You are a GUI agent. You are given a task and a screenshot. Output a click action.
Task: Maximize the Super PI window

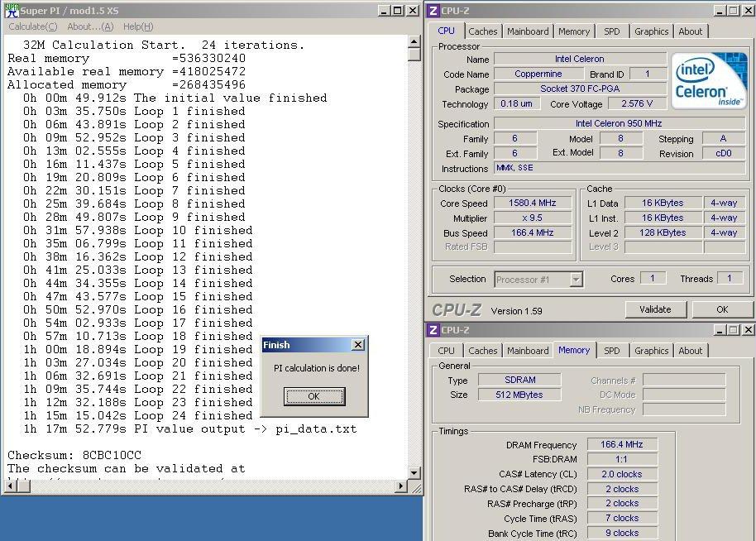(x=398, y=11)
